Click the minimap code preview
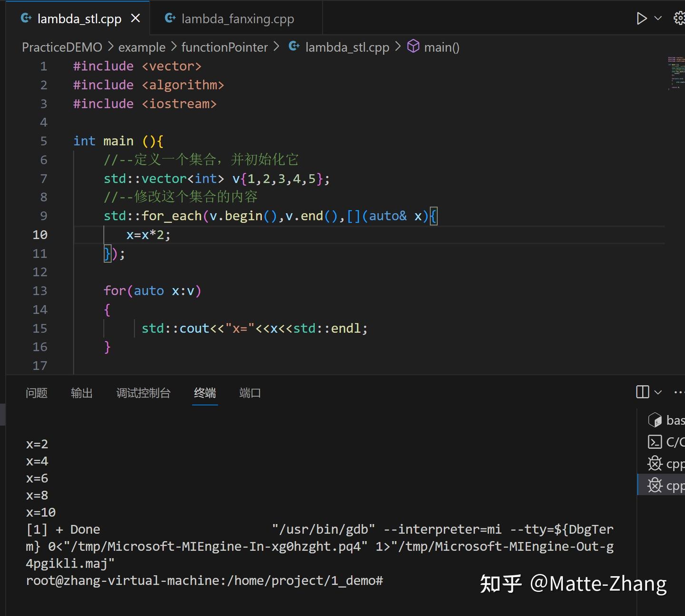Screen dimensions: 685x616 click(x=675, y=74)
